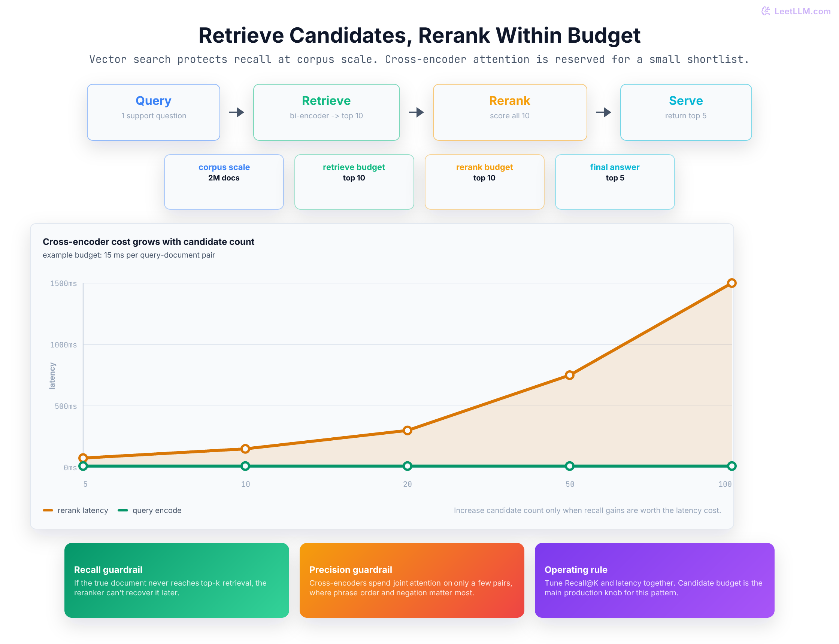Click the orange rerank latency legend swatch
839x644 pixels.
(x=48, y=510)
